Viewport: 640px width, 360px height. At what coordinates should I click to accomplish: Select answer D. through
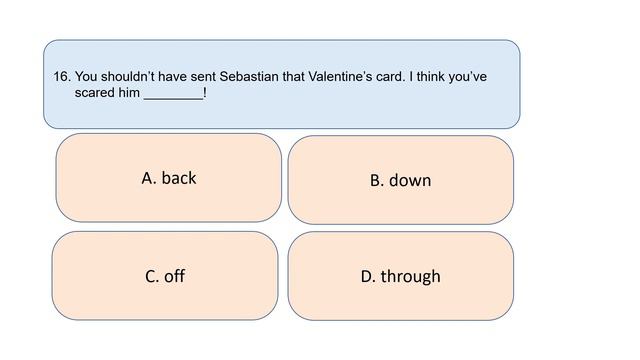(x=400, y=276)
